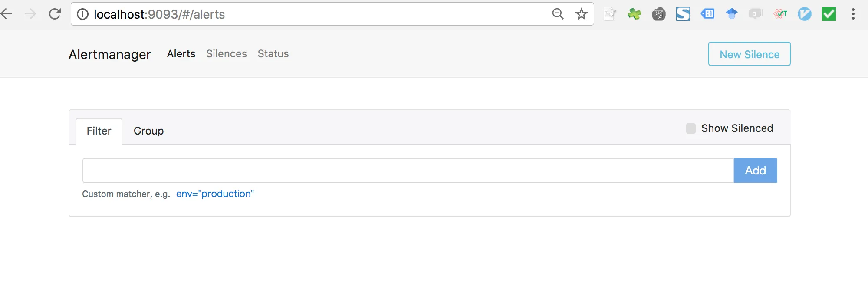Enable the Show Silenced checkbox
Viewport: 868px width, 289px height.
click(x=691, y=128)
